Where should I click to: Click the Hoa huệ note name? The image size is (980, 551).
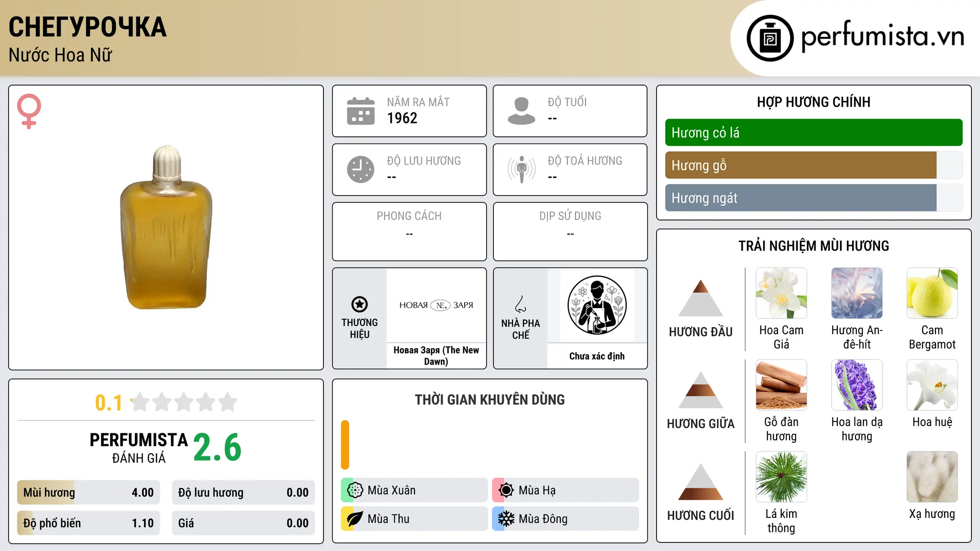(932, 422)
